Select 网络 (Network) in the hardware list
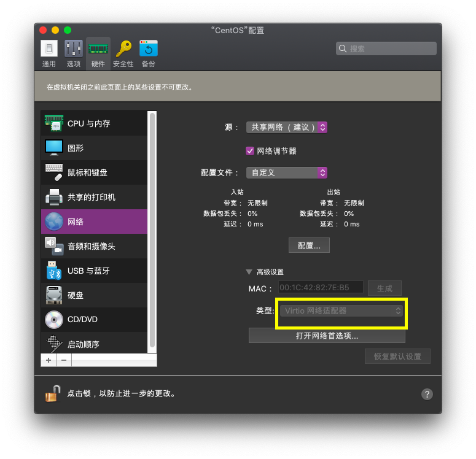 click(x=94, y=222)
